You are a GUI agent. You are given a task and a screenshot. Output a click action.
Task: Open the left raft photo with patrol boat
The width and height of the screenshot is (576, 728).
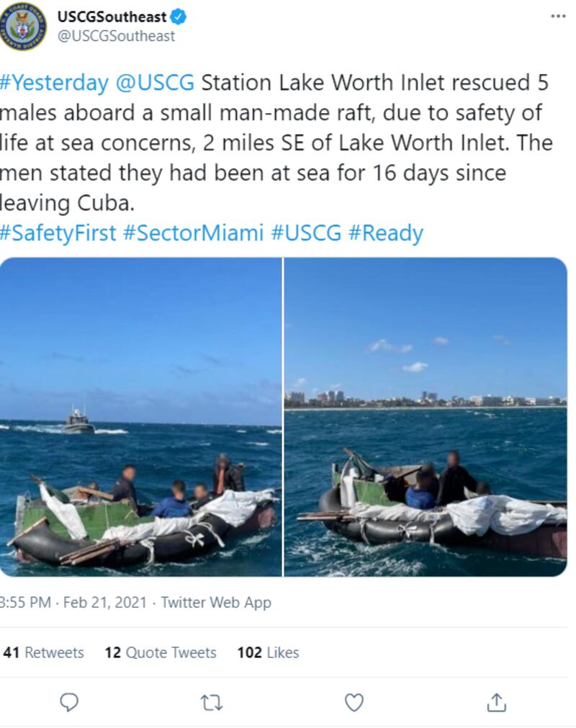[x=140, y=416]
